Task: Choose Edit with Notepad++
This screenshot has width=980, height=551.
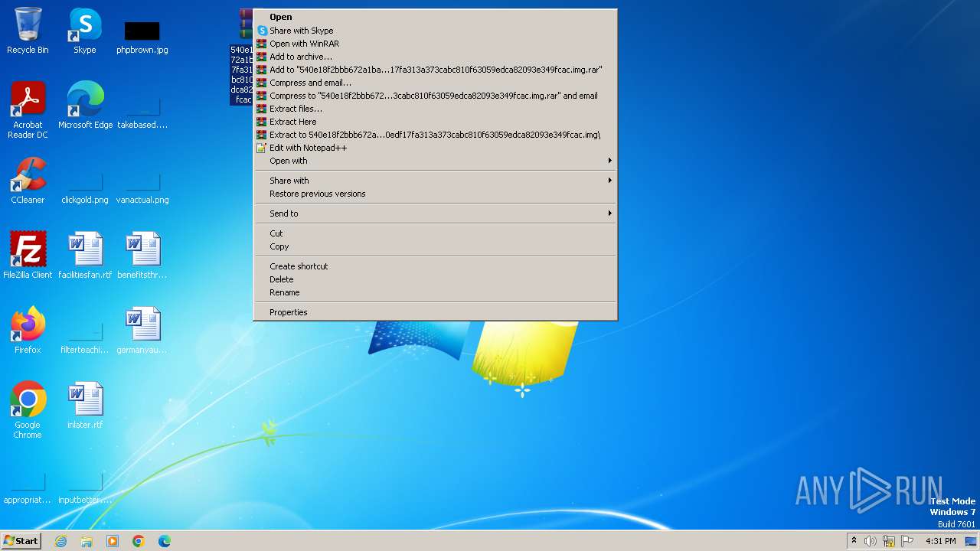Action: pyautogui.click(x=436, y=148)
